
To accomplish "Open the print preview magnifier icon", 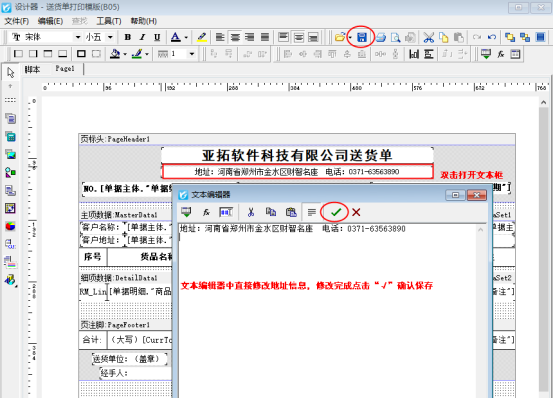I will (x=395, y=37).
